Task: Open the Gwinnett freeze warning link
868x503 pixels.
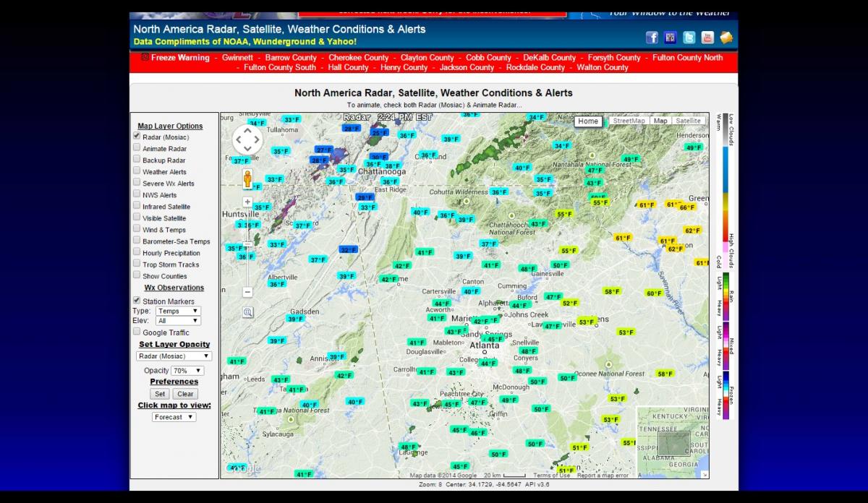Action: click(237, 58)
